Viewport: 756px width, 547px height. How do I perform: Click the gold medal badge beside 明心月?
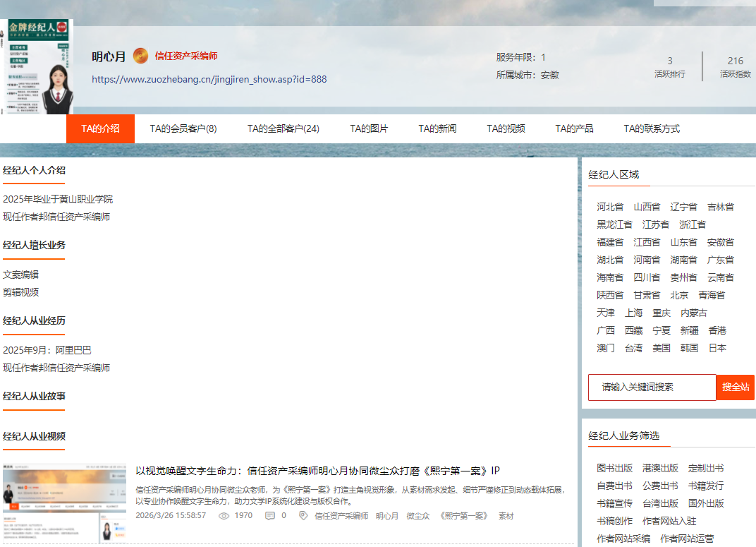pos(140,56)
